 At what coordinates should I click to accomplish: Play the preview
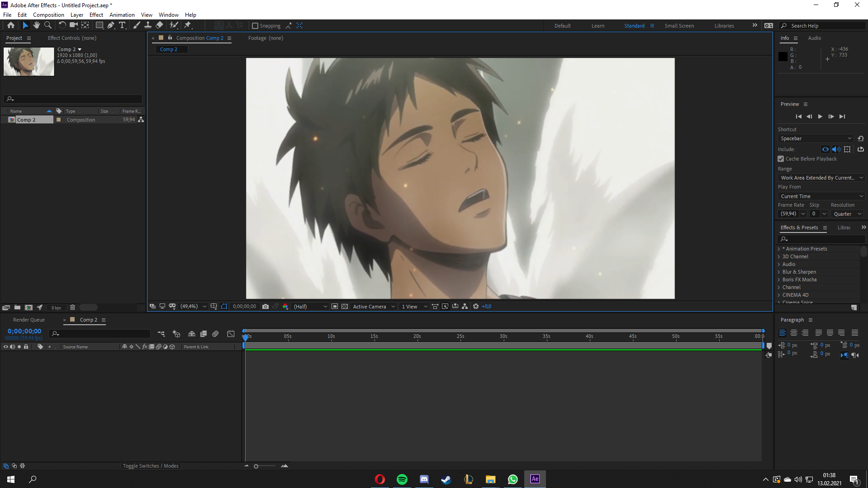820,117
